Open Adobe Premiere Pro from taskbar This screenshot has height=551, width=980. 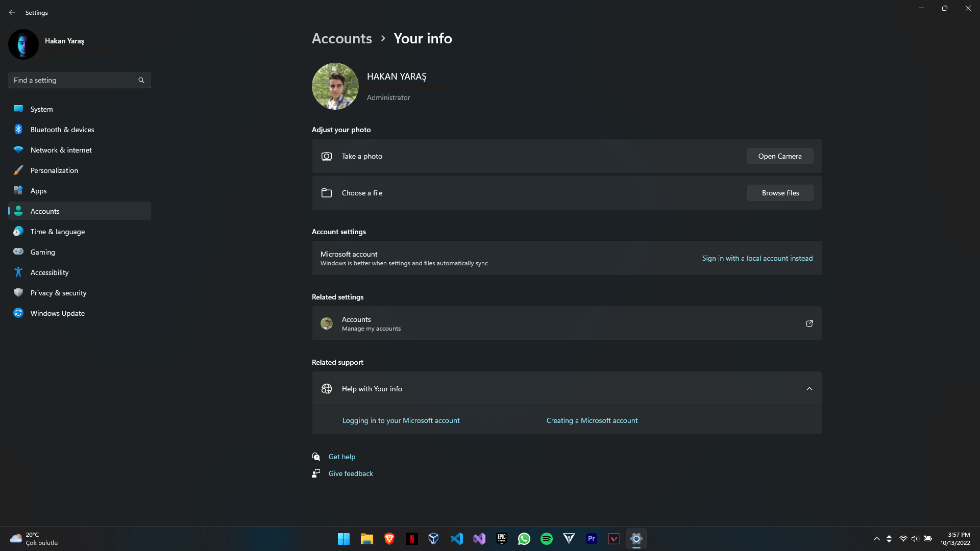[x=592, y=539]
